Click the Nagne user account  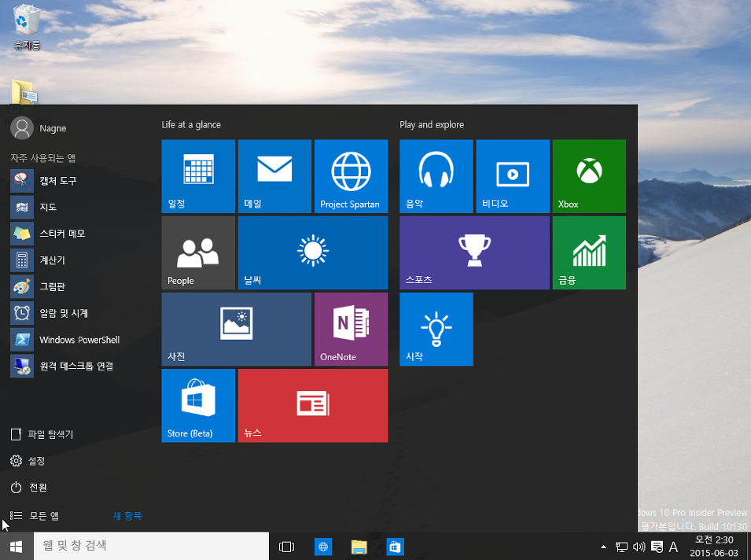pyautogui.click(x=39, y=128)
